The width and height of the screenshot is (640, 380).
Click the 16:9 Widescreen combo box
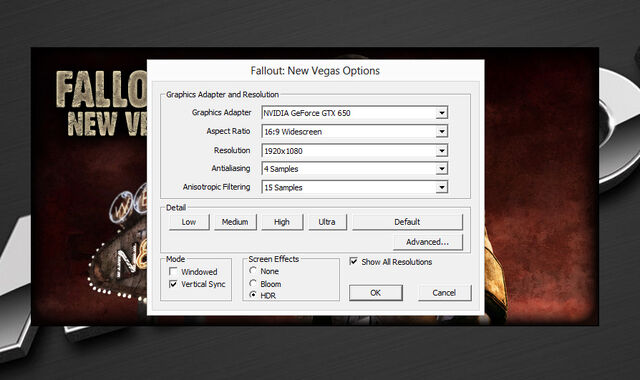354,131
